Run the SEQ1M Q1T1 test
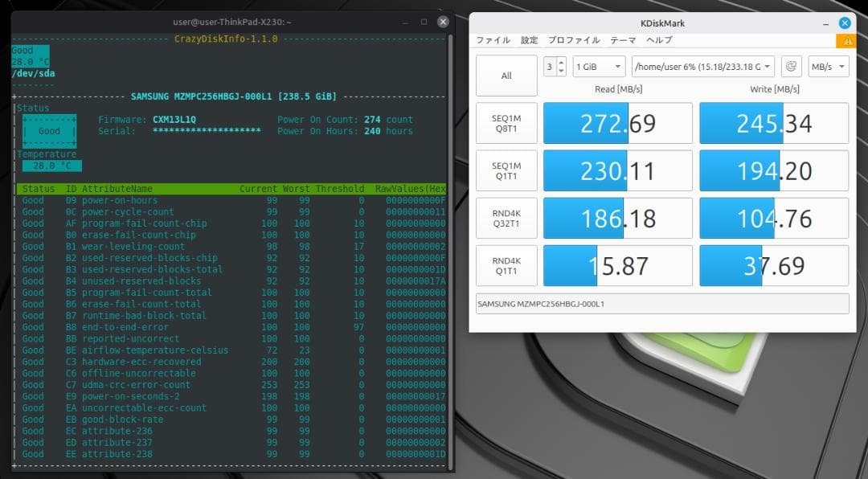Screen dimensions: 868x479 506,170
